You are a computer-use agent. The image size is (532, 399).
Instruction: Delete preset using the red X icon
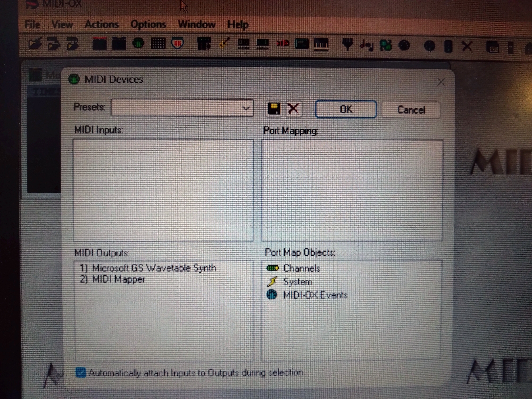tap(293, 109)
